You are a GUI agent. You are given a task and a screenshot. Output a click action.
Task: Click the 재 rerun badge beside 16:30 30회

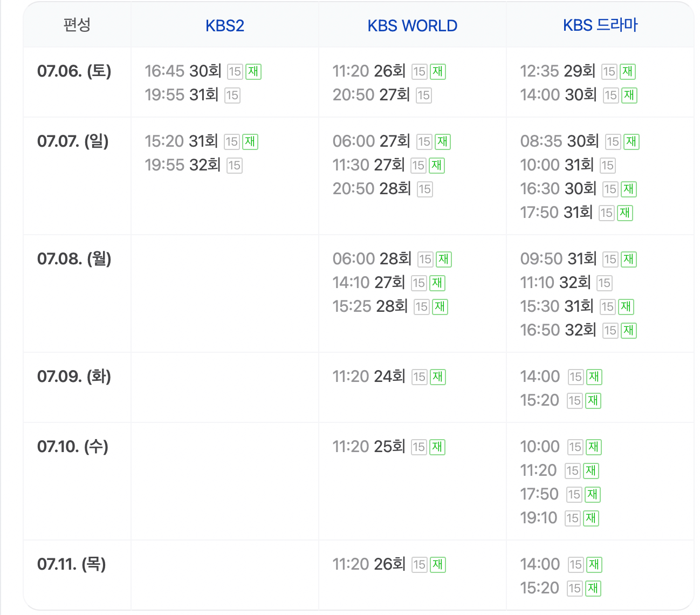click(x=629, y=189)
